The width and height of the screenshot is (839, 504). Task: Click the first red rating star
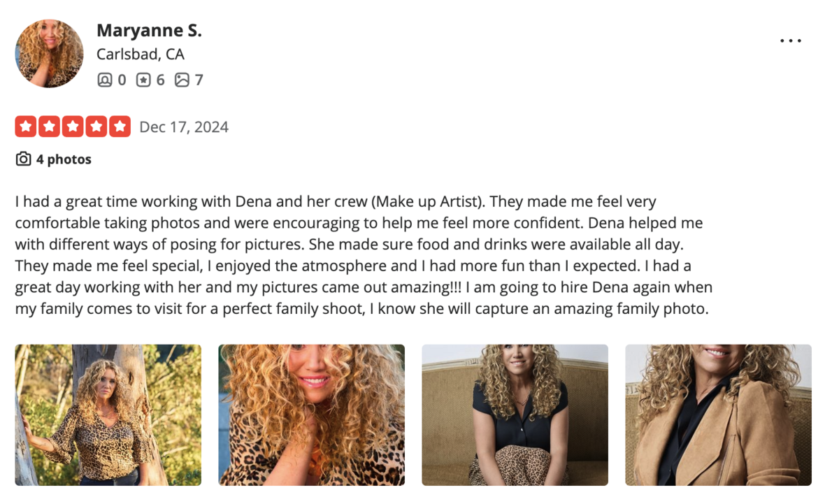coord(26,127)
